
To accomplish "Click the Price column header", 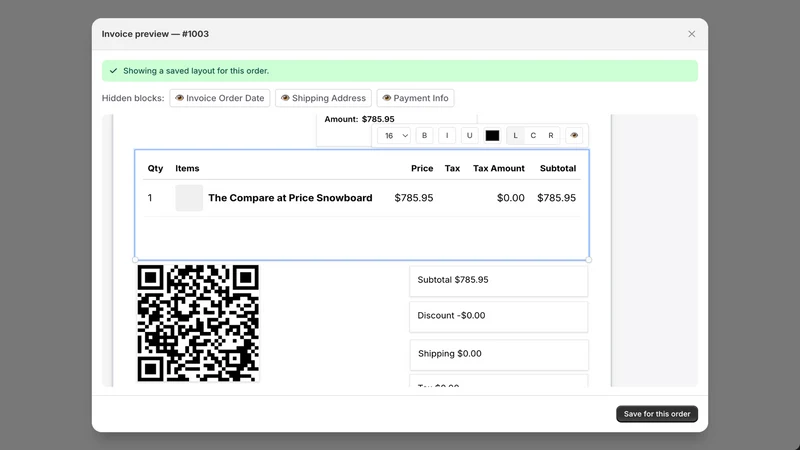I will (x=422, y=168).
